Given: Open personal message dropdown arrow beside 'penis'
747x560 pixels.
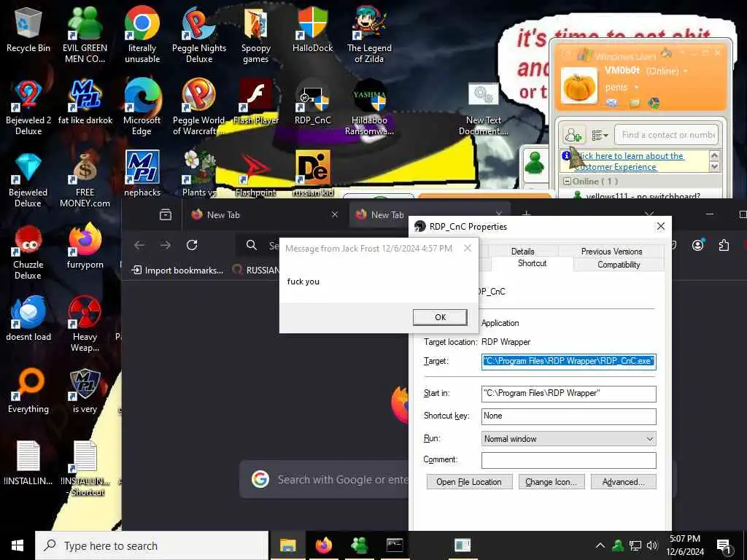Looking at the screenshot, I should tap(636, 87).
